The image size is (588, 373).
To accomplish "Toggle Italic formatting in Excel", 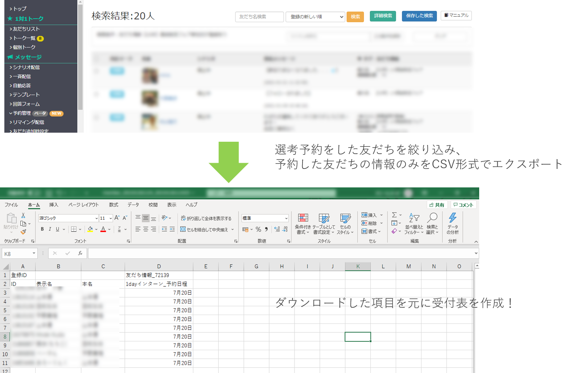I will point(50,229).
